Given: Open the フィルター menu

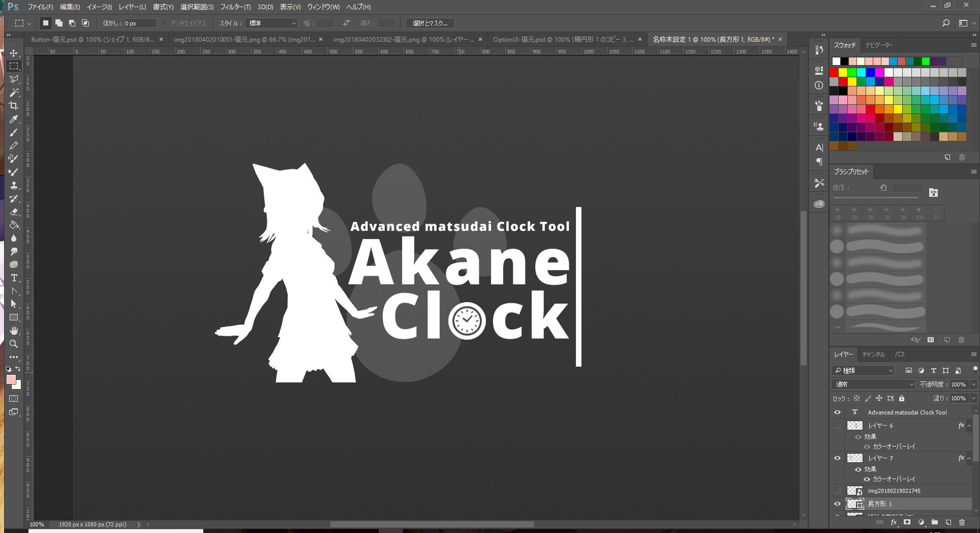Looking at the screenshot, I should 235,7.
